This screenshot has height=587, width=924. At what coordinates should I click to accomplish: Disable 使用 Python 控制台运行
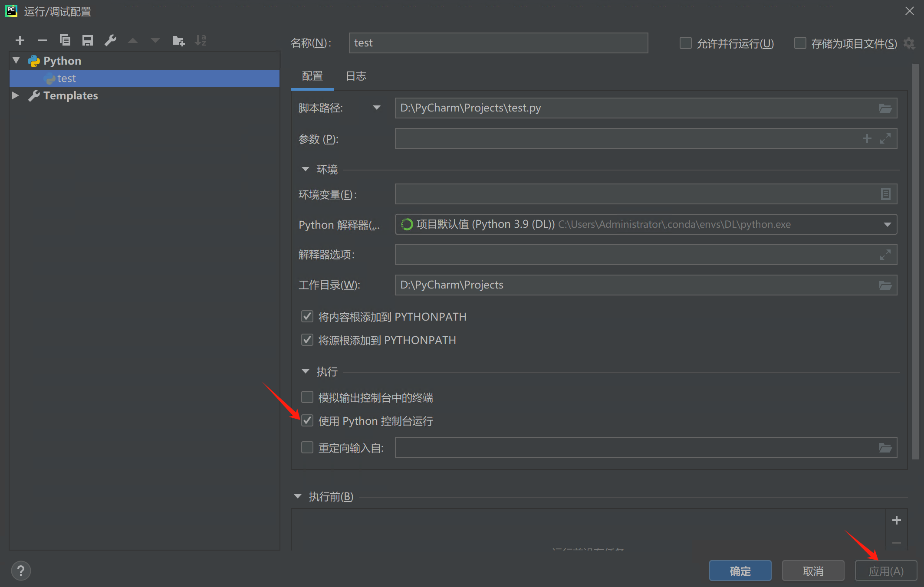pos(307,420)
